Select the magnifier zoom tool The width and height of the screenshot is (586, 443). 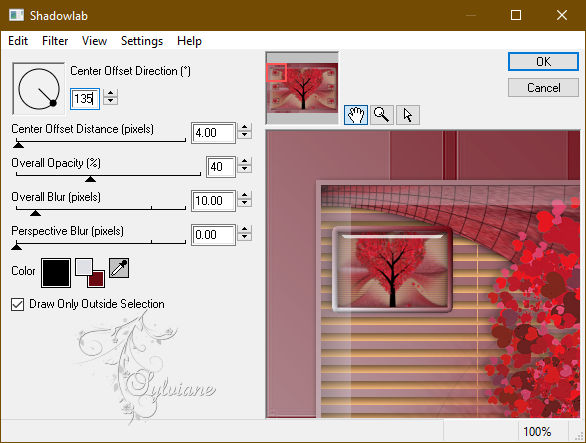pyautogui.click(x=382, y=115)
